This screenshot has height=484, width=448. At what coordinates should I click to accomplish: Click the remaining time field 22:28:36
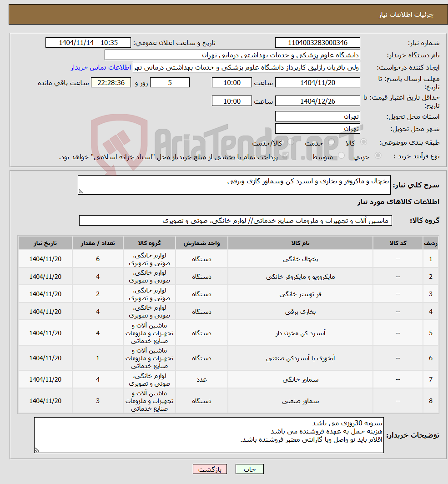pyautogui.click(x=111, y=82)
